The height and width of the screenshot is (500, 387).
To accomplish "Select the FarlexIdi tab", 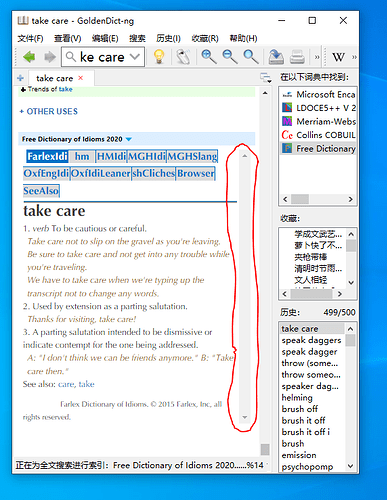I will (47, 156).
